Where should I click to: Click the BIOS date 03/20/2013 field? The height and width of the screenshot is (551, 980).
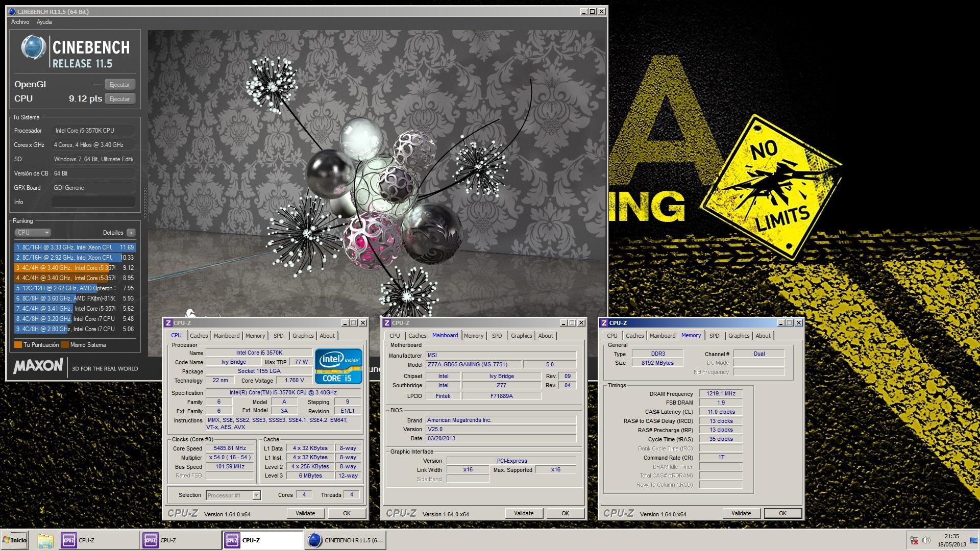(501, 439)
